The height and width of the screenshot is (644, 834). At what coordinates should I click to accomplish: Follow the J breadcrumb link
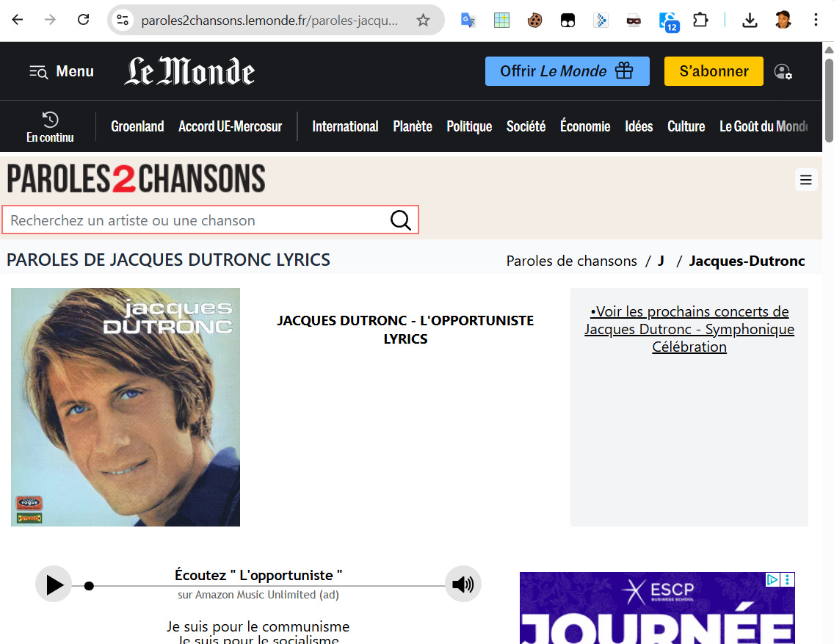(x=661, y=261)
